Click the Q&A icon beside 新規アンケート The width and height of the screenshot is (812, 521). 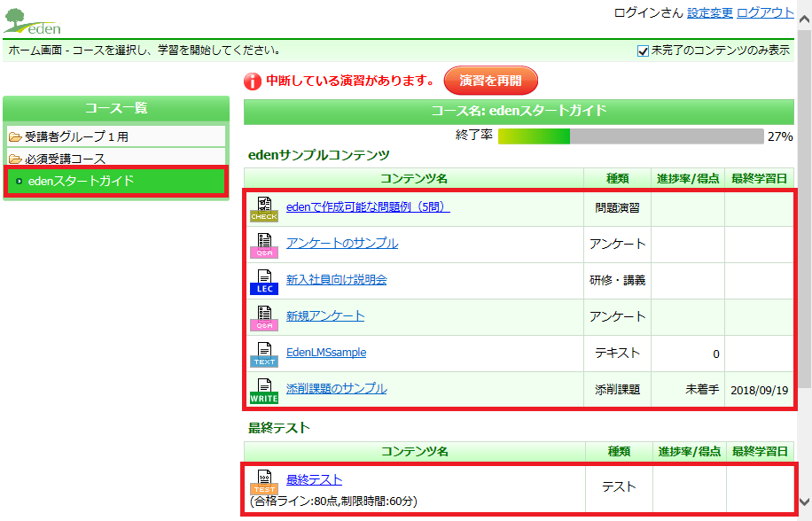264,318
